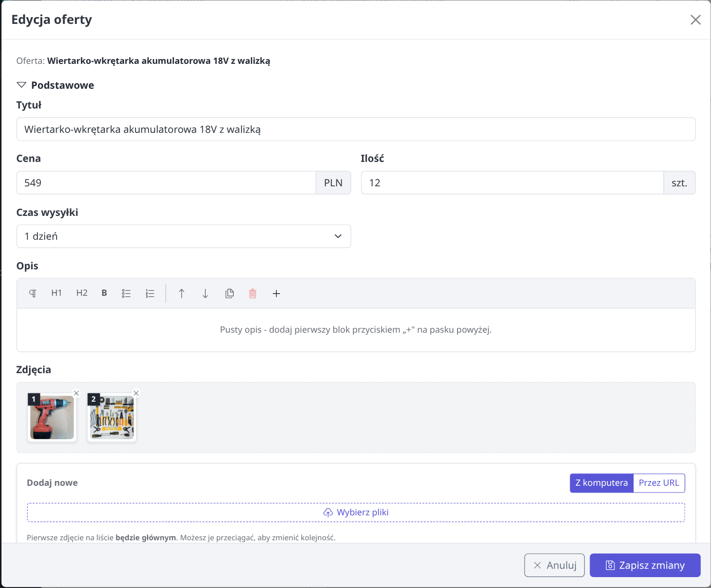The image size is (711, 588).
Task: Select the red drill photo thumbnail
Action: click(52, 418)
